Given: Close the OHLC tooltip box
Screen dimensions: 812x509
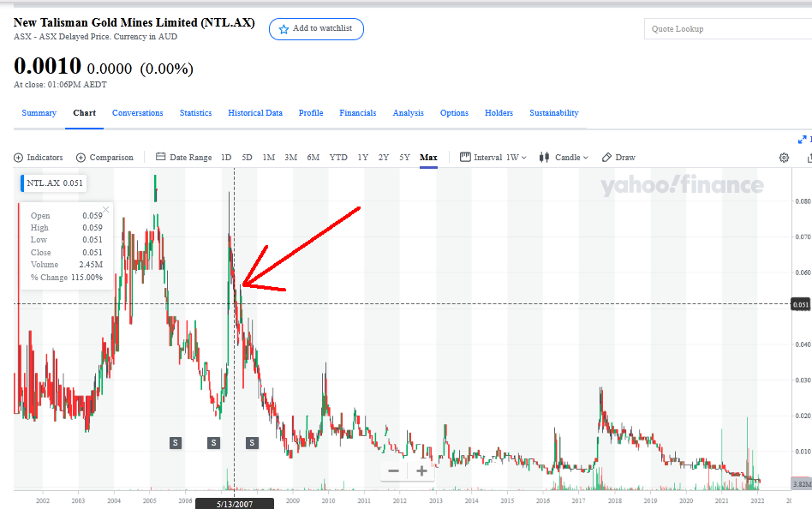Looking at the screenshot, I should [105, 209].
